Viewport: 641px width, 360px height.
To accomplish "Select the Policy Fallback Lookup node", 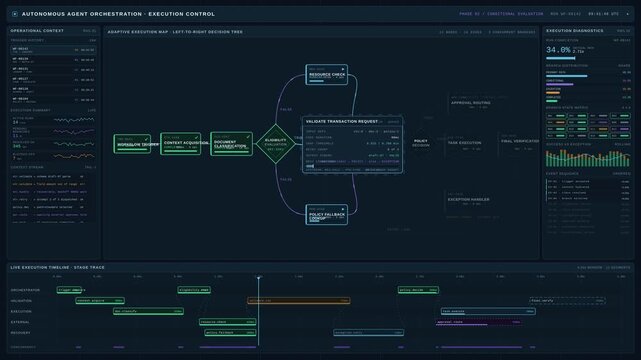I will click(x=327, y=215).
